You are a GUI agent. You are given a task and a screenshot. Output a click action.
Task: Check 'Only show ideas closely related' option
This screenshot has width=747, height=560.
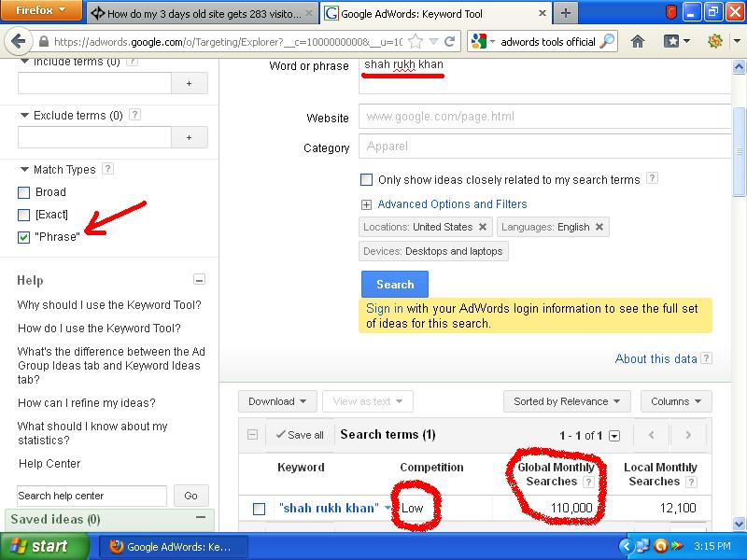[367, 179]
